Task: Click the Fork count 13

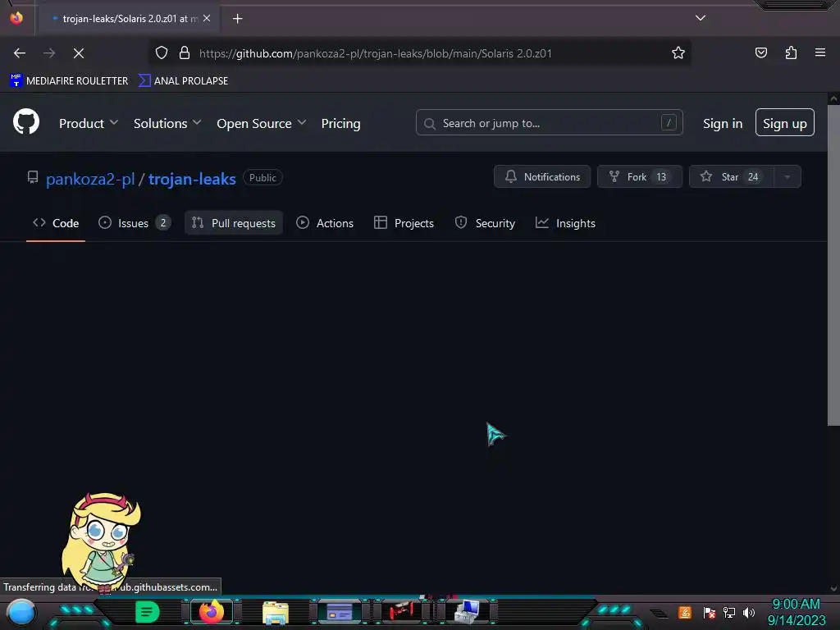Action: coord(662,177)
